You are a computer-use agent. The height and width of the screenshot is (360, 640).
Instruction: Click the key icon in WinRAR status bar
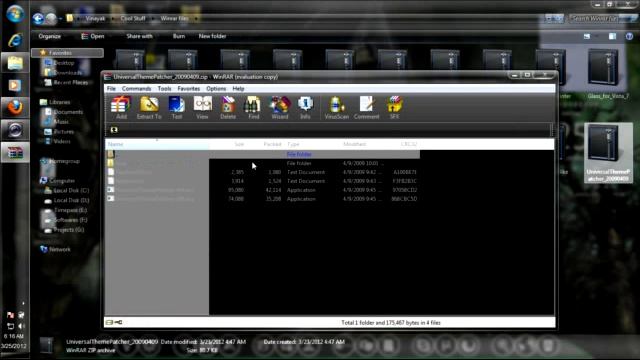coord(118,322)
